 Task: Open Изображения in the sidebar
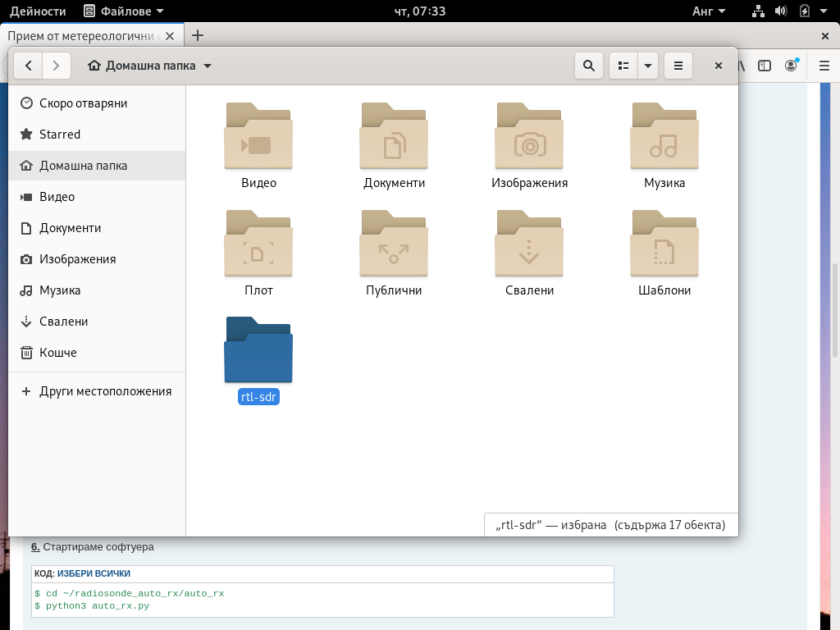click(x=97, y=258)
